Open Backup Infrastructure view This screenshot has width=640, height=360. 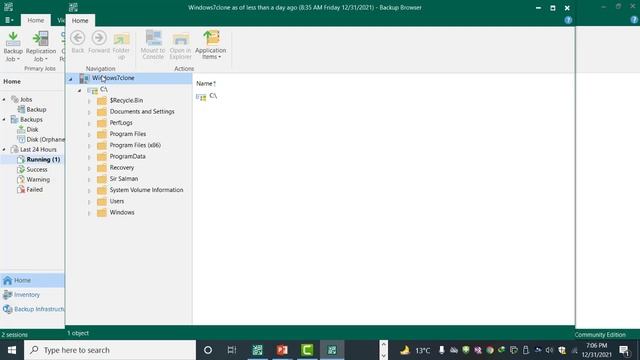point(32,309)
